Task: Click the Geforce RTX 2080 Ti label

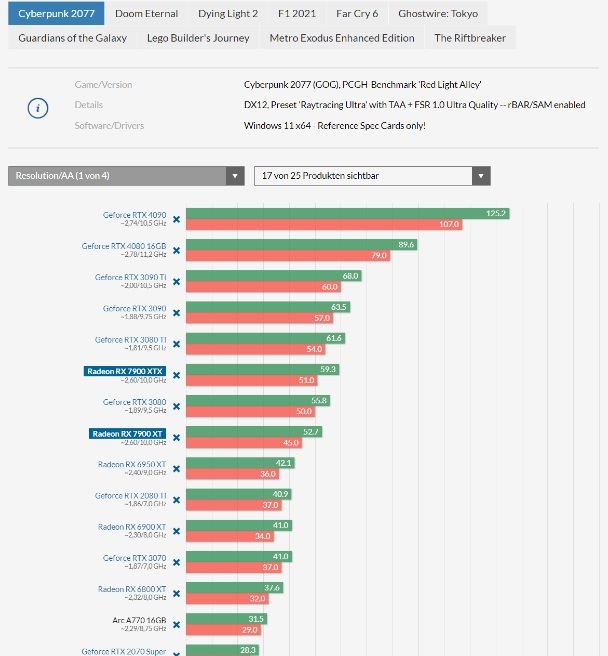Action: click(x=130, y=495)
